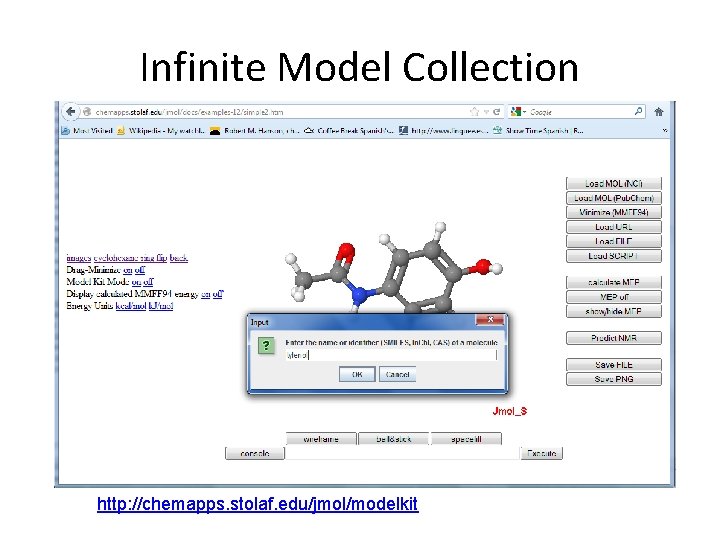Viewport: 720px width, 540px height.
Task: Open the Show Time Spanish bookmark
Action: [x=538, y=131]
